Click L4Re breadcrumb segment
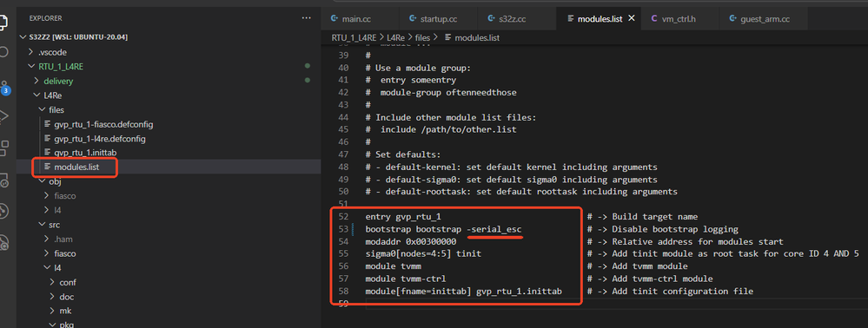 click(395, 37)
